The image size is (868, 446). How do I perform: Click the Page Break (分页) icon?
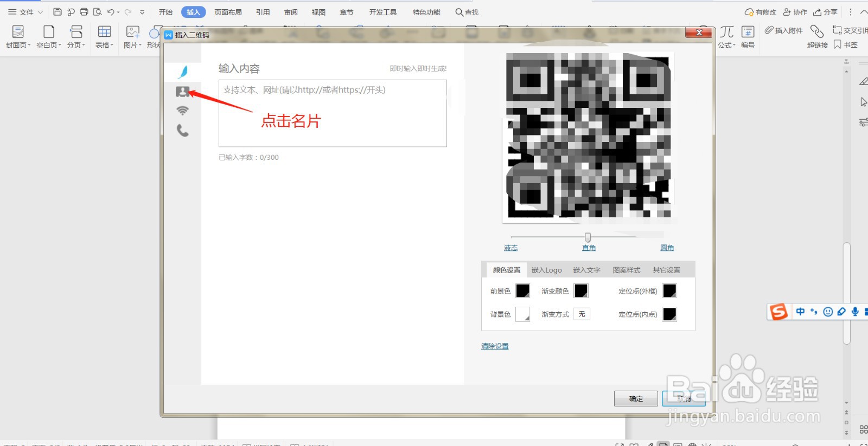pyautogui.click(x=76, y=31)
